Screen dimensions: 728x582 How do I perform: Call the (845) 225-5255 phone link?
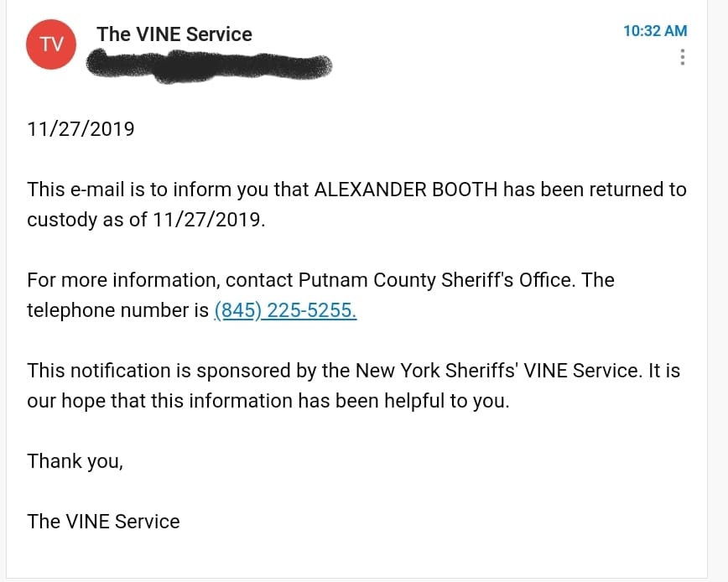285,310
